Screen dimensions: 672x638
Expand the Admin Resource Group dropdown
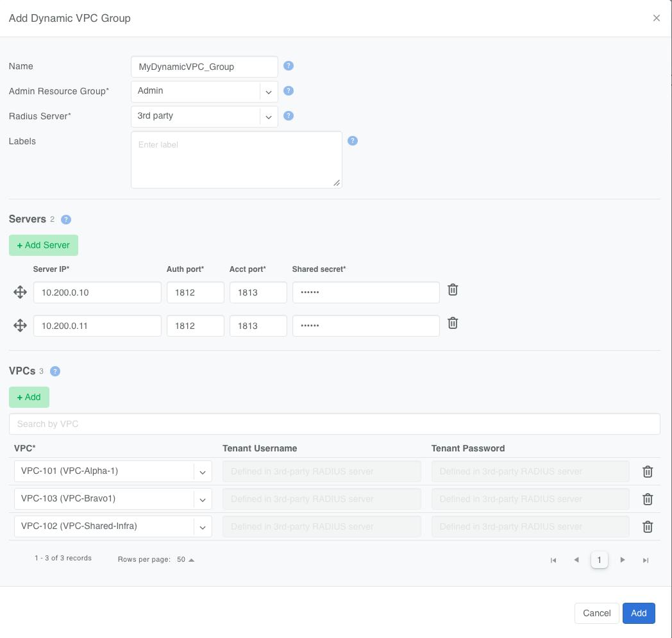click(x=268, y=92)
